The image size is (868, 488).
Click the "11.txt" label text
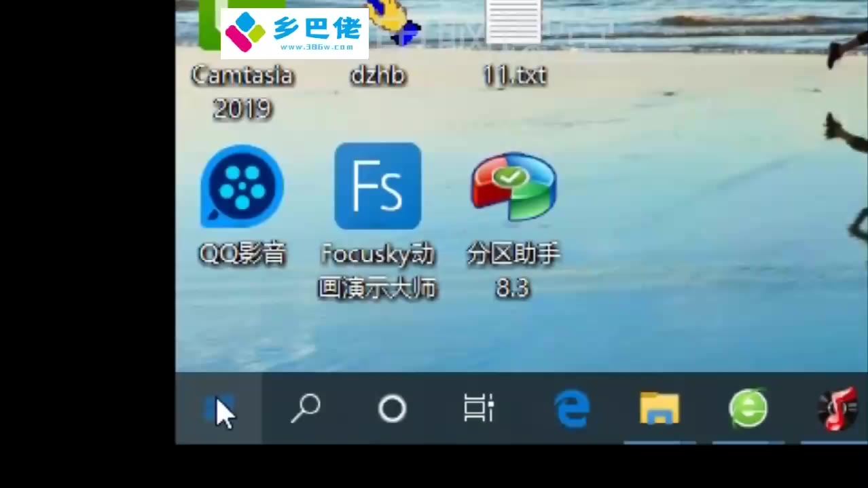click(514, 75)
